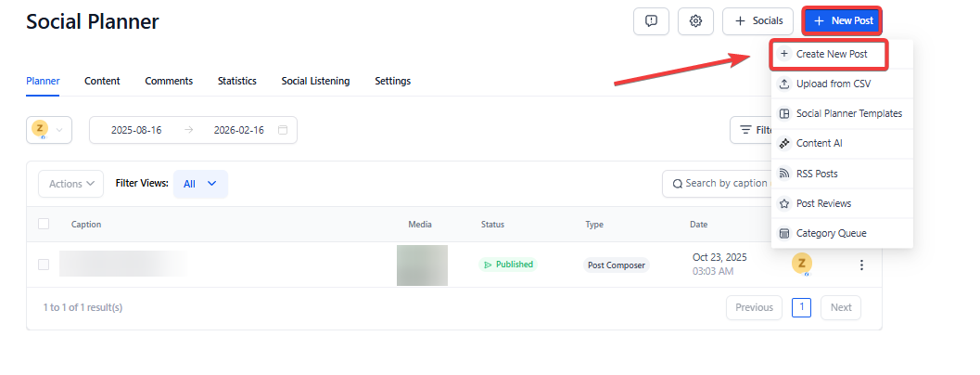Open the Social Listening tab
The width and height of the screenshot is (980, 375).
(315, 81)
